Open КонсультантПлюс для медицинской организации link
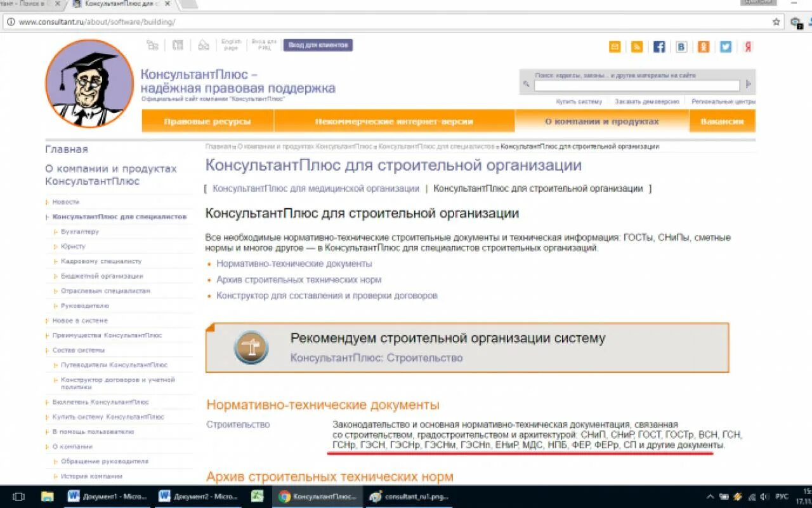 point(316,189)
